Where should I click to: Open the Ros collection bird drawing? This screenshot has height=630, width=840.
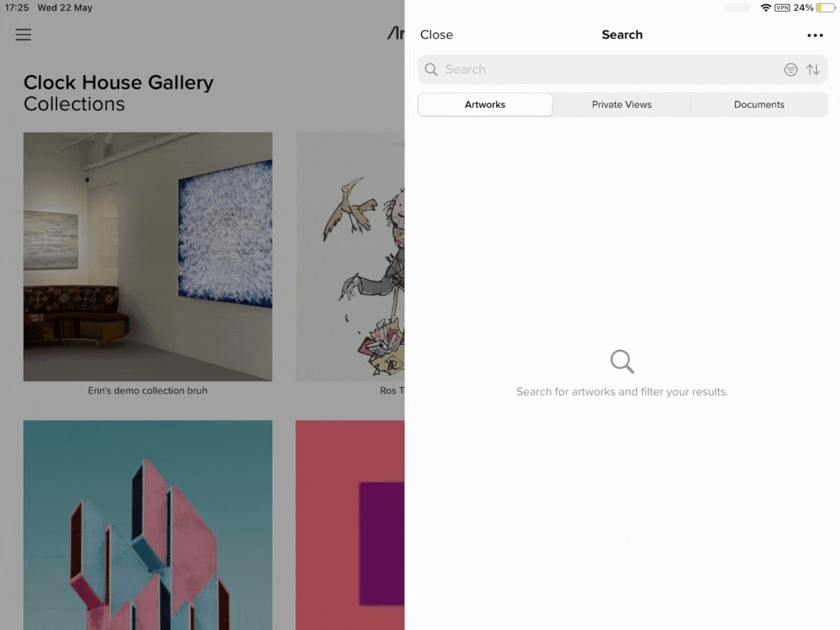(350, 257)
